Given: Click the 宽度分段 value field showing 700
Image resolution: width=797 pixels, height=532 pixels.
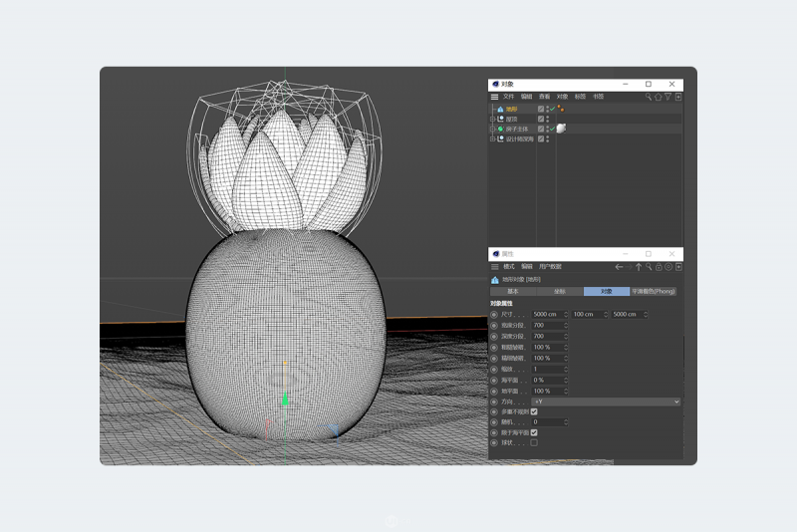Looking at the screenshot, I should pos(547,325).
